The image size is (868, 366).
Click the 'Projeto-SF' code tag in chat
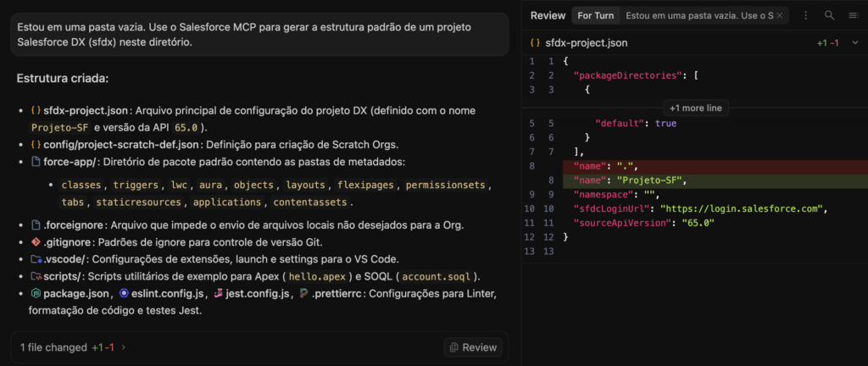point(60,128)
